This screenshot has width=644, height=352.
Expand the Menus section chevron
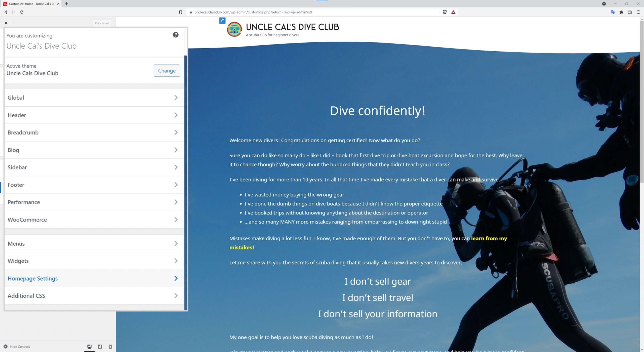(176, 244)
